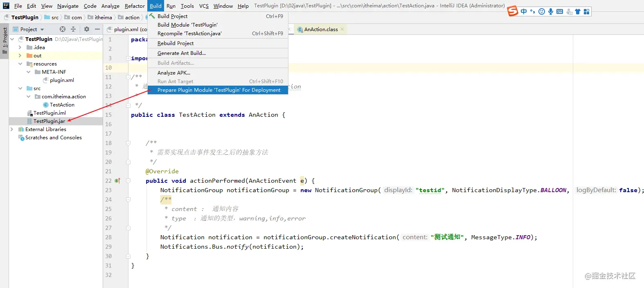Click the TestPlugin module icon in the breadcrumb
Image resolution: width=644 pixels, height=288 pixels.
click(7, 17)
